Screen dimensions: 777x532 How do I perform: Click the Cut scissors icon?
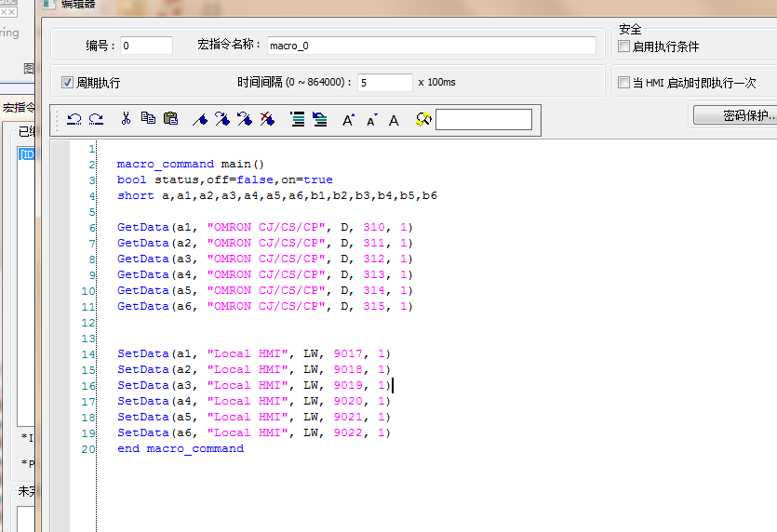[x=126, y=119]
